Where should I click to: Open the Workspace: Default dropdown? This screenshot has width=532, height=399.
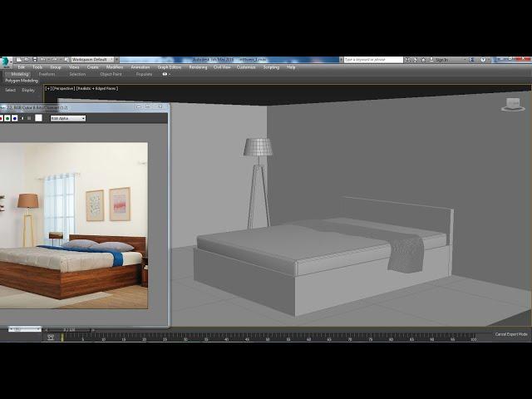[x=92, y=60]
